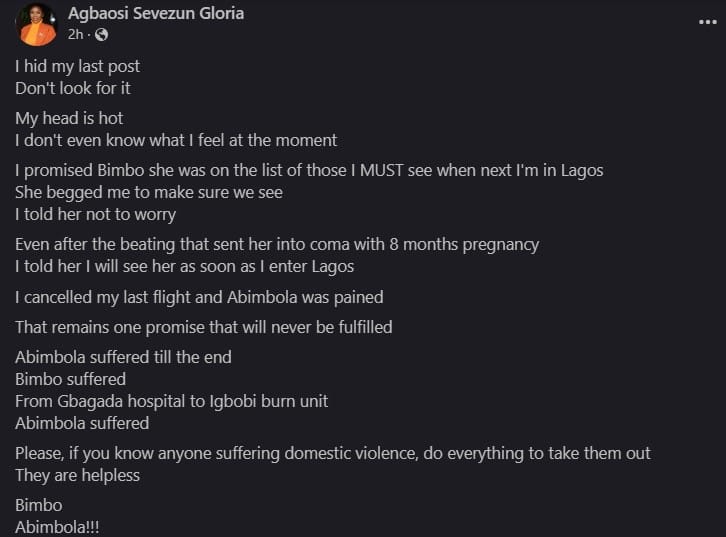Click the plea about domestic violence
Screen dimensions: 726x537
coord(333,453)
